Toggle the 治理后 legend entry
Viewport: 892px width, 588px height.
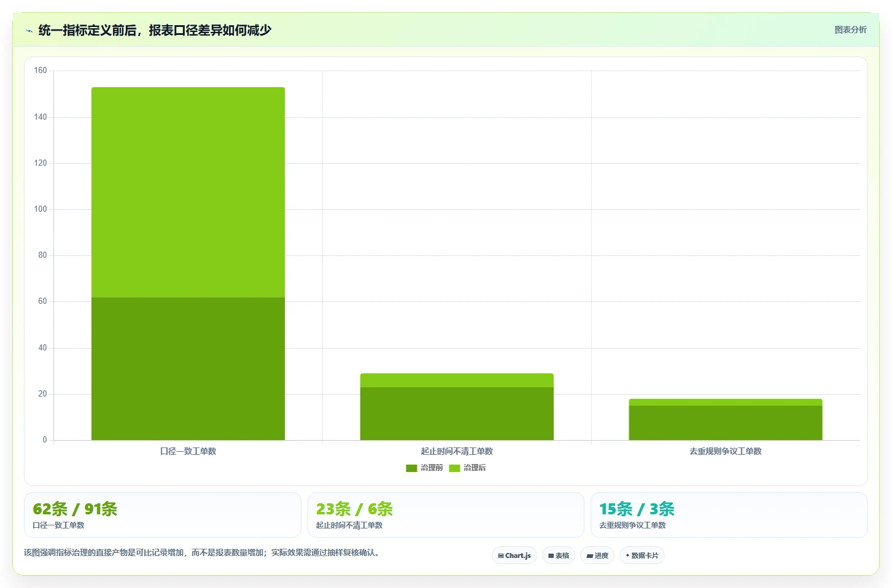[467, 468]
